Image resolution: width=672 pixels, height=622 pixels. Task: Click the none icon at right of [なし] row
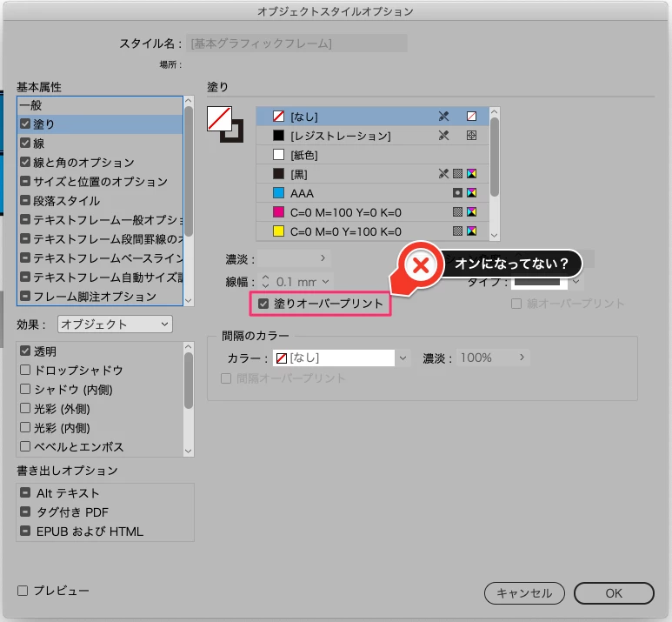coord(471,117)
